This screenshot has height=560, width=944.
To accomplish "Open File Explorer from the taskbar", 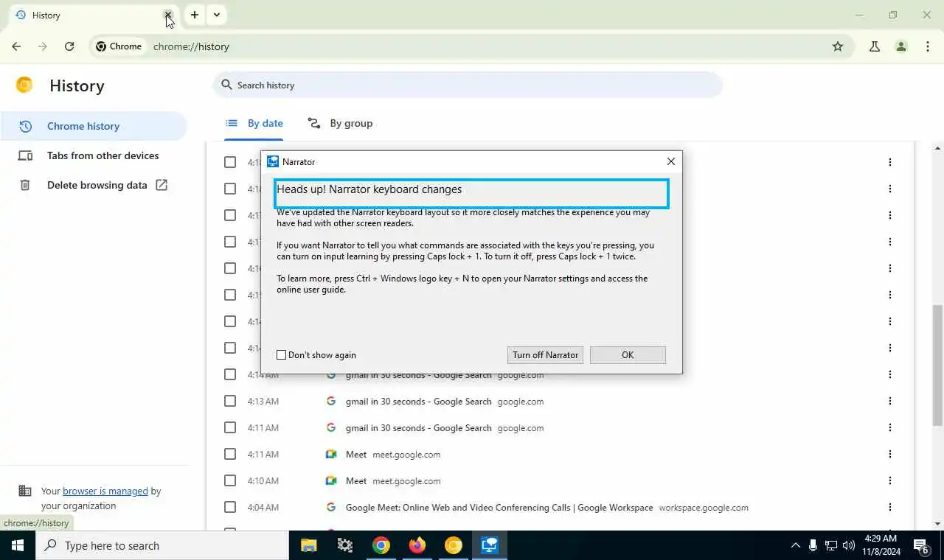I will pyautogui.click(x=308, y=545).
